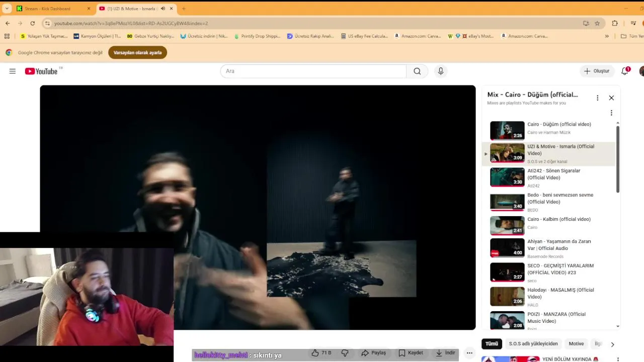Click Varsayılan olarak ayarla button
644x362 pixels.
137,53
